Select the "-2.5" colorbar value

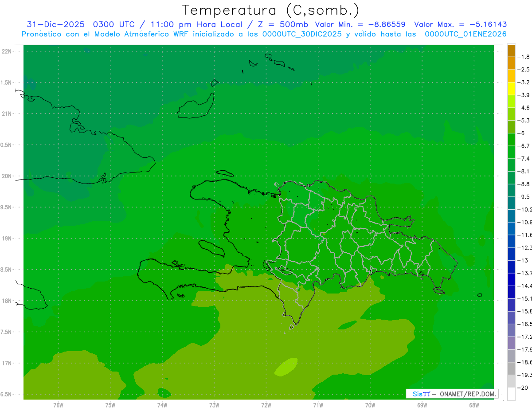pyautogui.click(x=524, y=70)
